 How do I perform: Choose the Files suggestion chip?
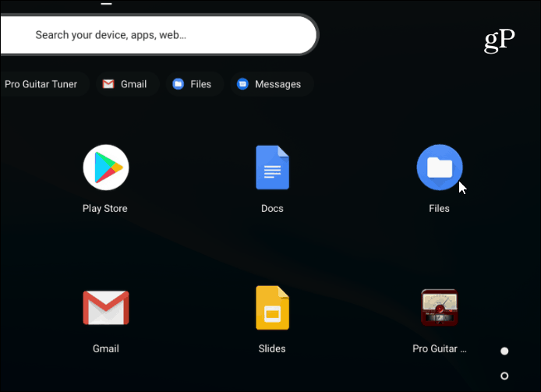(195, 84)
